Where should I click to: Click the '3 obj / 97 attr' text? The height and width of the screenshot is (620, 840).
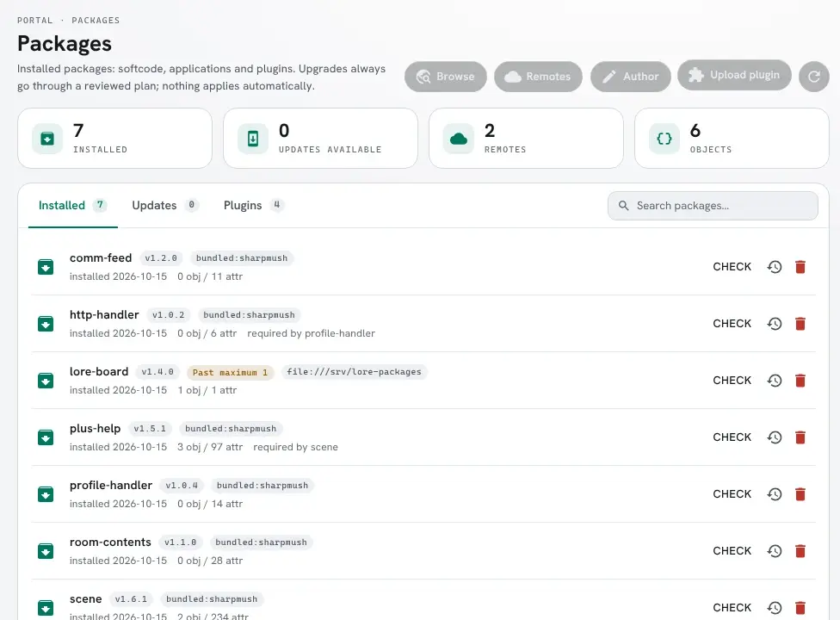(210, 447)
